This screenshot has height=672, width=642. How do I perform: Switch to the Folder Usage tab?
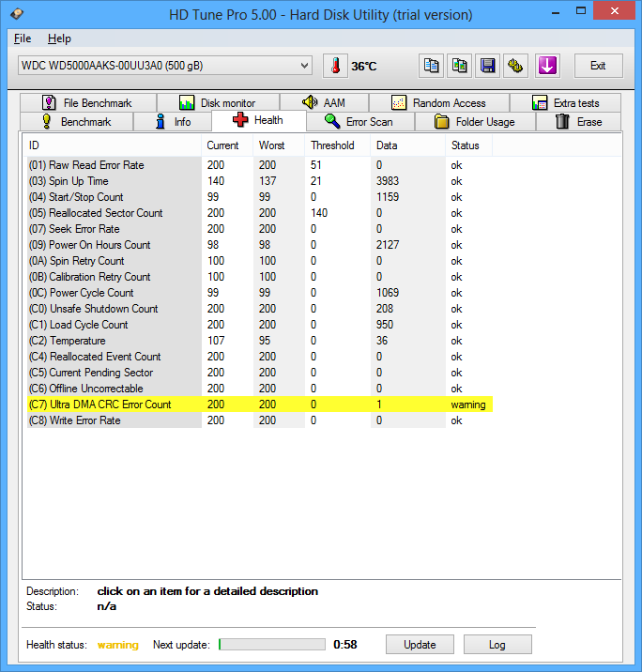pyautogui.click(x=475, y=122)
